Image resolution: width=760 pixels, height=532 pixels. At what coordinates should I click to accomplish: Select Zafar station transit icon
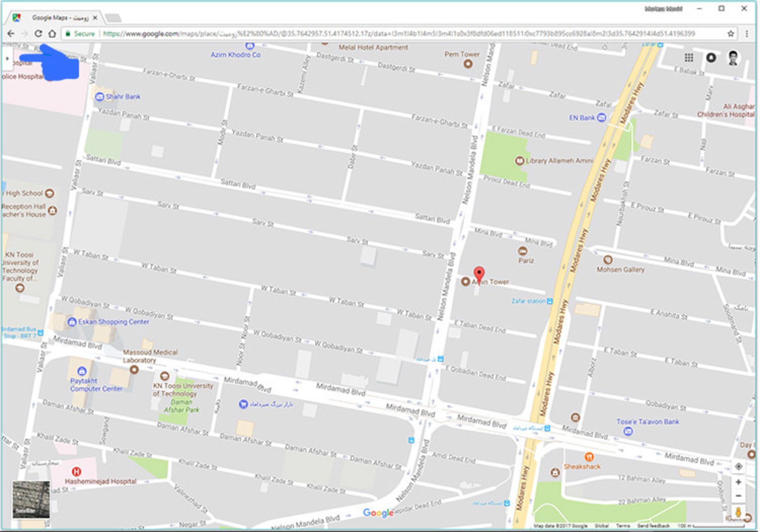click(x=550, y=301)
